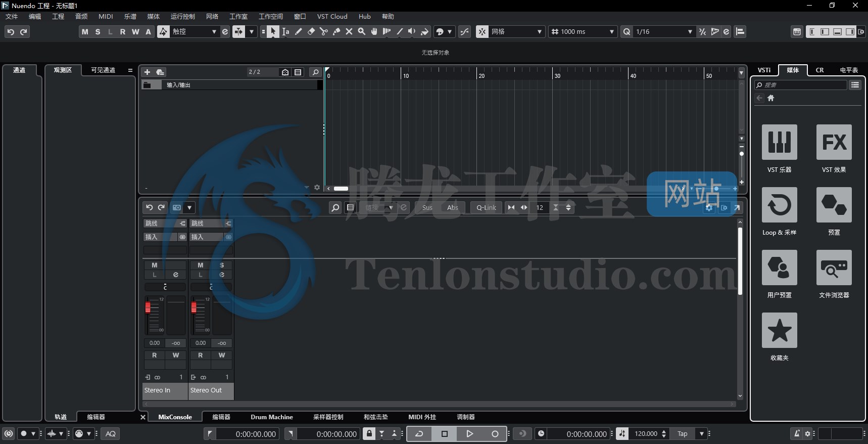This screenshot has height=444, width=868.
Task: Select the Draw pencil tool
Action: pyautogui.click(x=298, y=31)
